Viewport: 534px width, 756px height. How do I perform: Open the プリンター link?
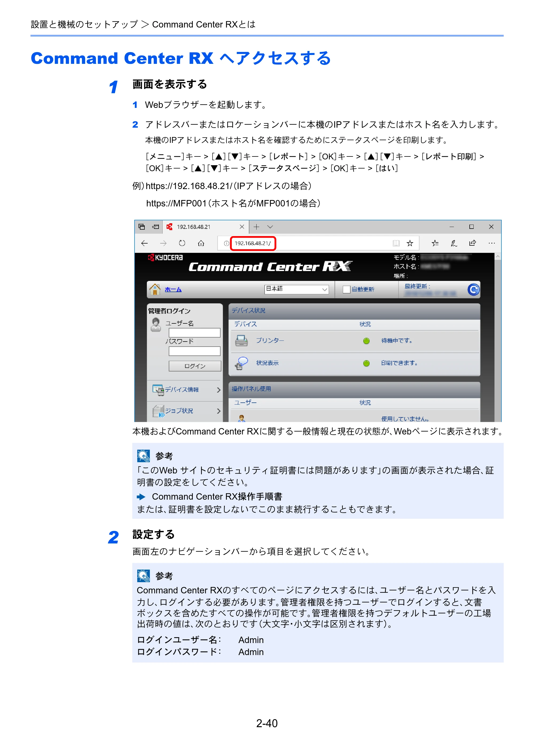[x=270, y=340]
